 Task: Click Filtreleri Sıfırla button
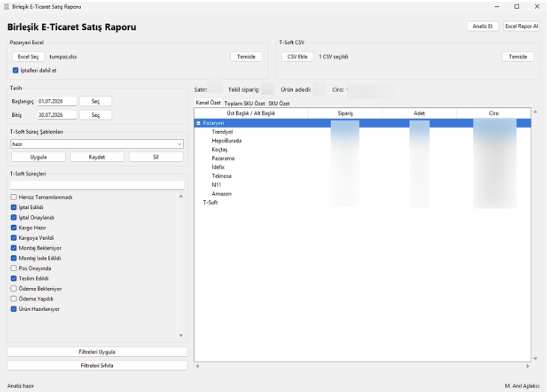97,366
